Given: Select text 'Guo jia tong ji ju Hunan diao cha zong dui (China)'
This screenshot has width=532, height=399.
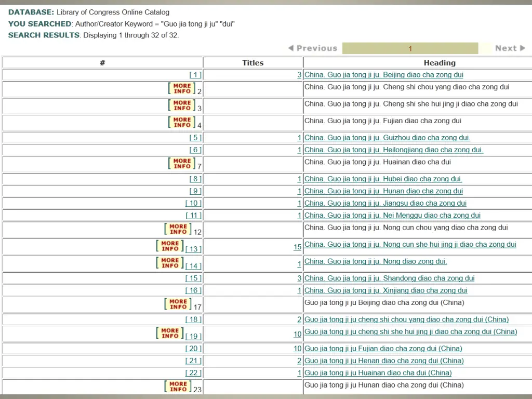Looking at the screenshot, I should [x=384, y=385].
